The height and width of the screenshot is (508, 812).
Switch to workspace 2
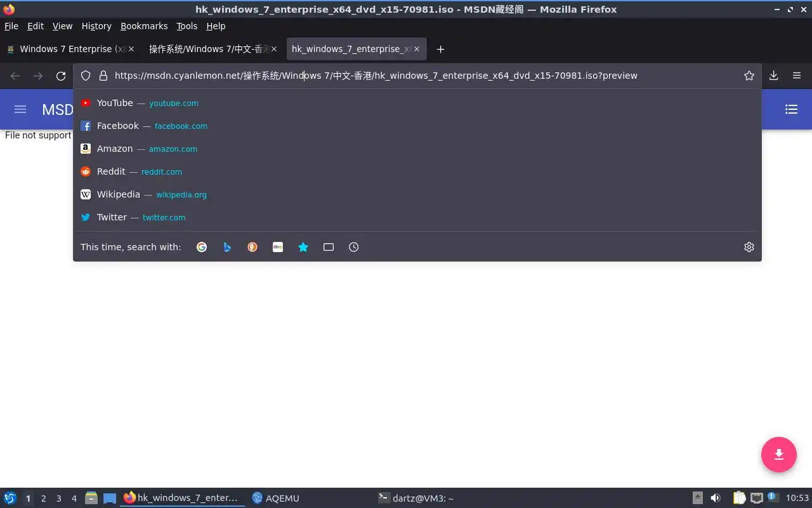(x=44, y=498)
